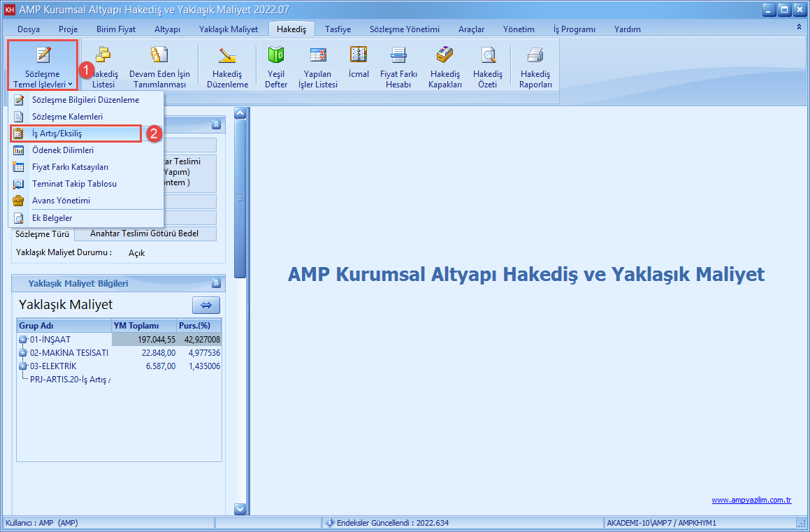810x532 pixels.
Task: Switch to Yaklaşık Maliyet ribbon tab
Action: [x=229, y=29]
